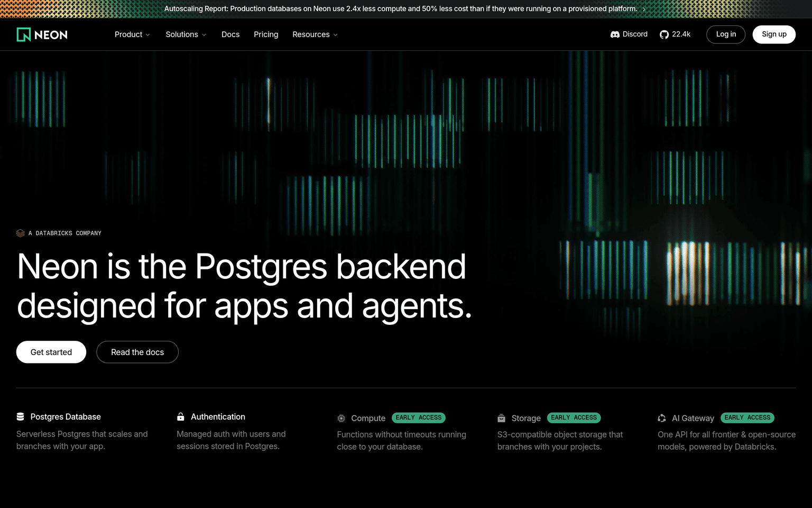The width and height of the screenshot is (812, 508).
Task: Click 'One API for all frontier & open-source' text
Action: click(x=726, y=434)
